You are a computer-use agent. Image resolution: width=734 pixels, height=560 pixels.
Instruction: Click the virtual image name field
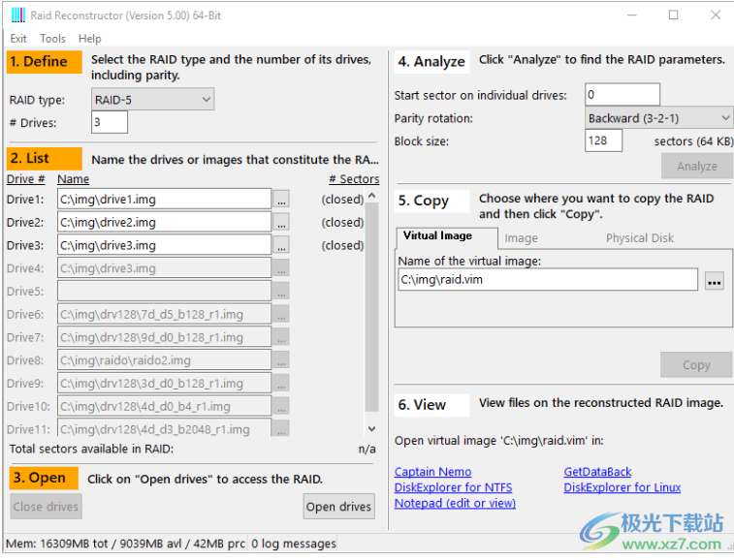(x=548, y=280)
